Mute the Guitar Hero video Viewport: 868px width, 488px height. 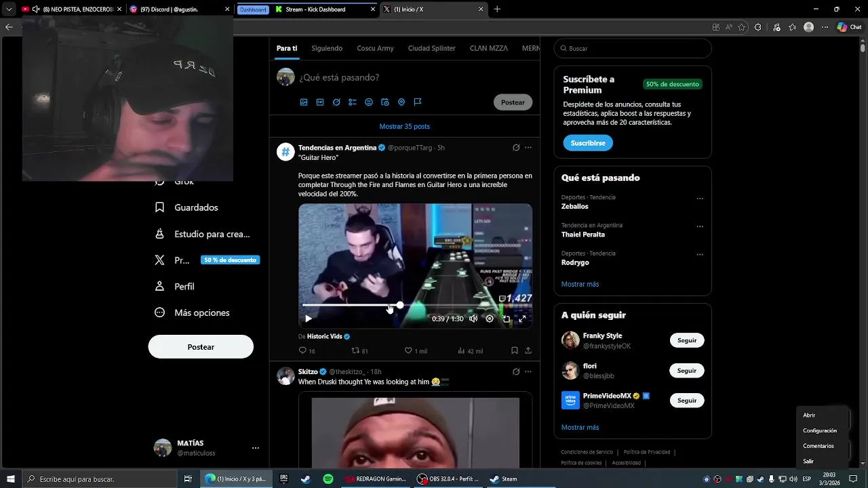pos(473,319)
